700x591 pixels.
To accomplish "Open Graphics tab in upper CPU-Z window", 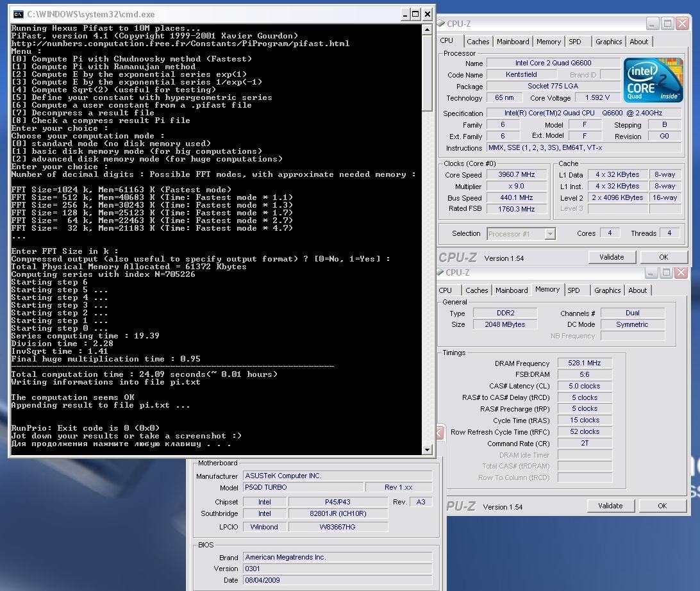I will point(608,42).
